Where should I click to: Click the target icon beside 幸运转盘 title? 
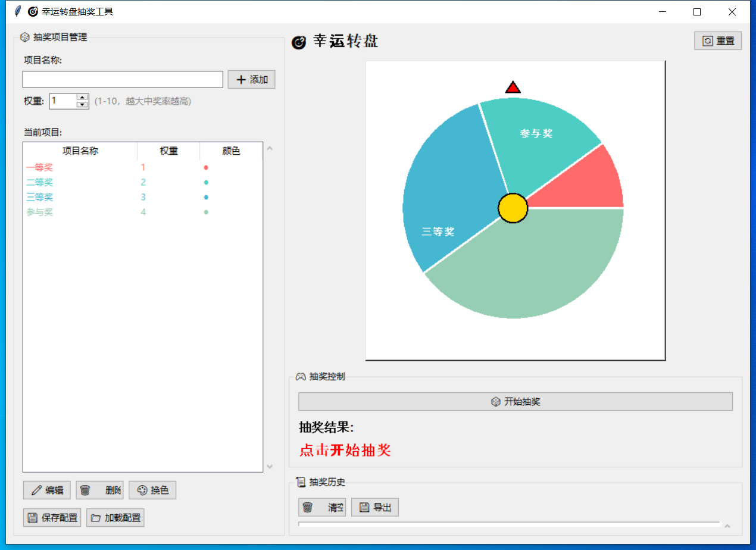pos(299,42)
